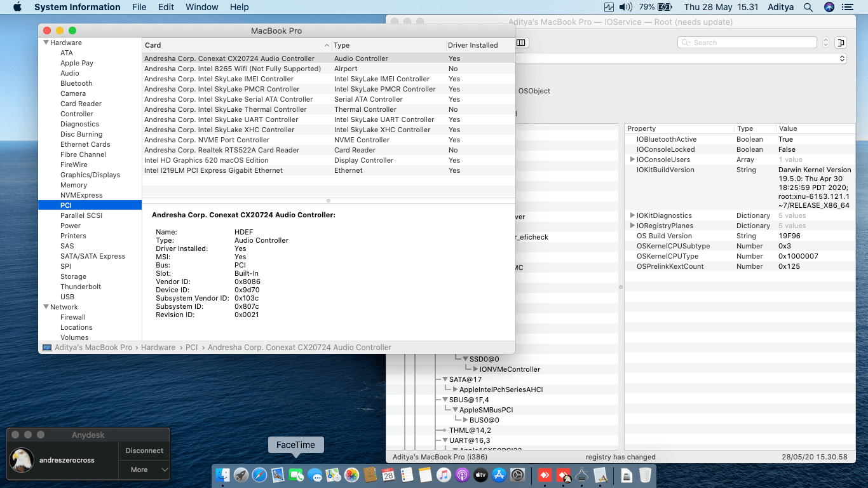Launch Notes from the Dock
868x488 pixels.
(425, 475)
